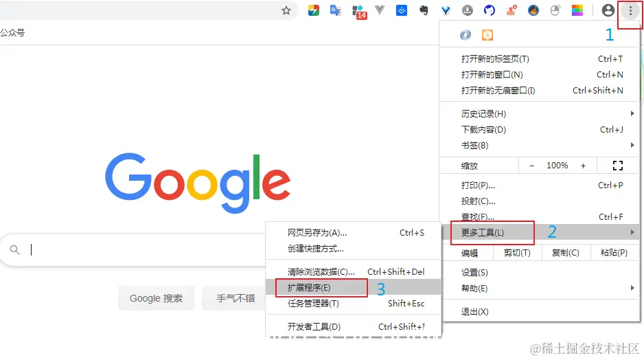Open the blue Y-shaped extension icon
The width and height of the screenshot is (644, 360).
pos(446,10)
